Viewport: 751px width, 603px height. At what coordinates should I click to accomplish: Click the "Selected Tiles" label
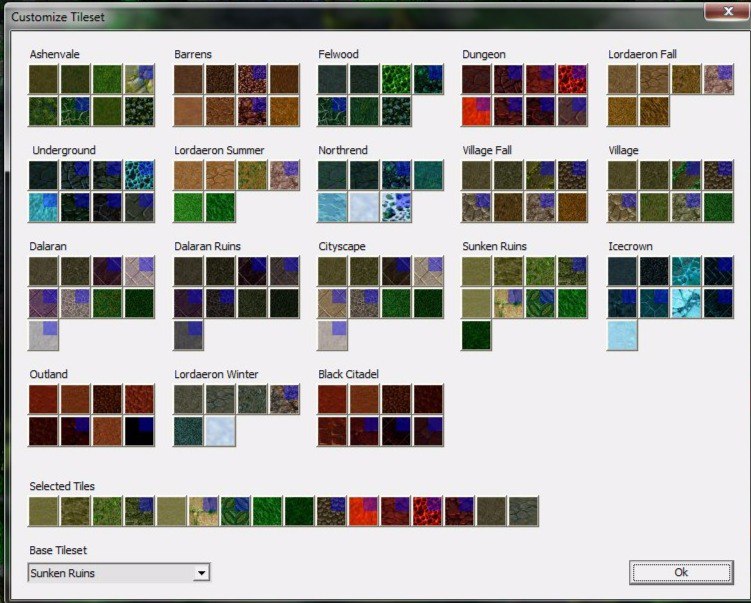tap(62, 486)
